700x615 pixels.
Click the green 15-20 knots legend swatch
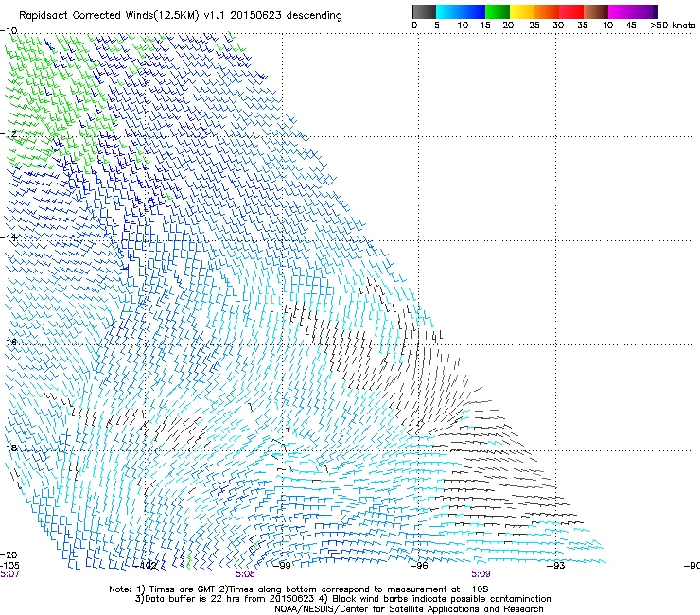498,11
